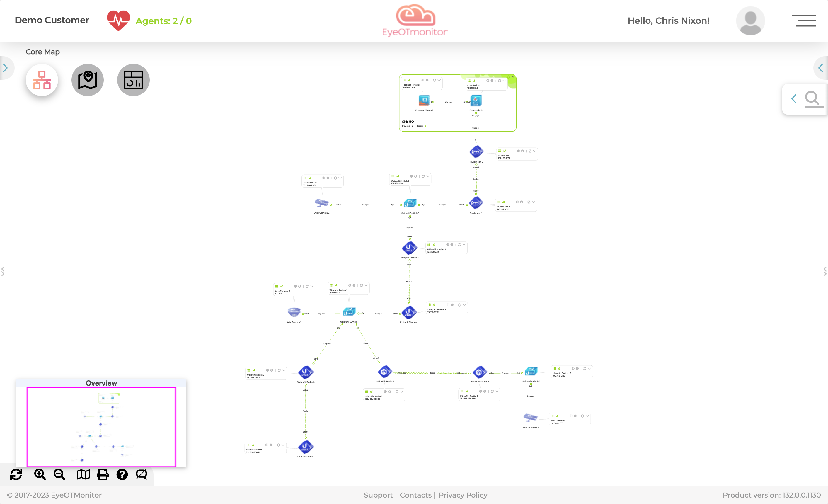Screen dimensions: 828x504
Task: Select the network topology view icon
Action: (42, 80)
